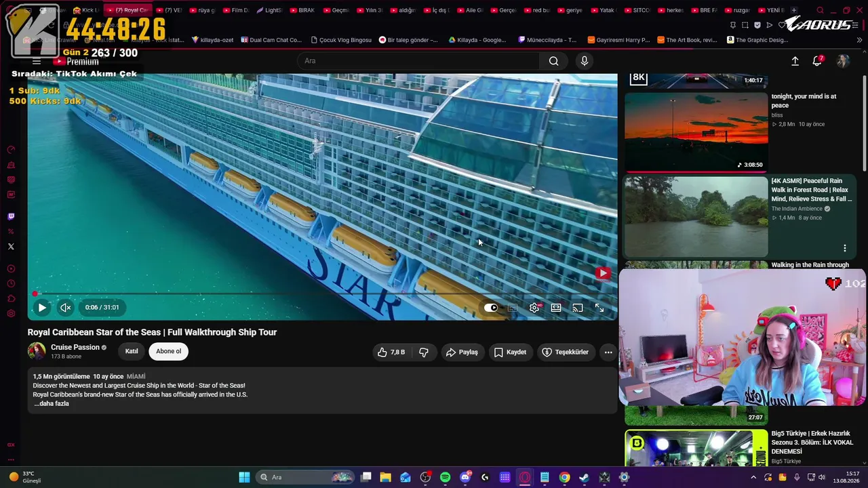Viewport: 868px width, 488px height.
Task: Open the YouTube upload/create icon
Action: (795, 61)
